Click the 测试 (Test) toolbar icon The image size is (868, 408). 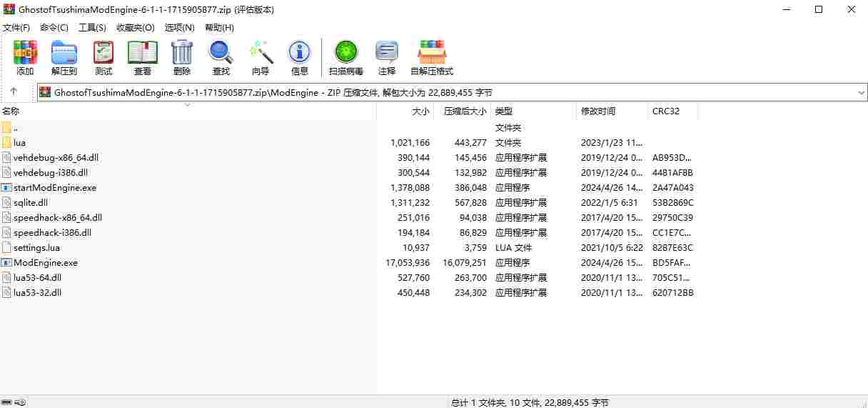pos(104,53)
